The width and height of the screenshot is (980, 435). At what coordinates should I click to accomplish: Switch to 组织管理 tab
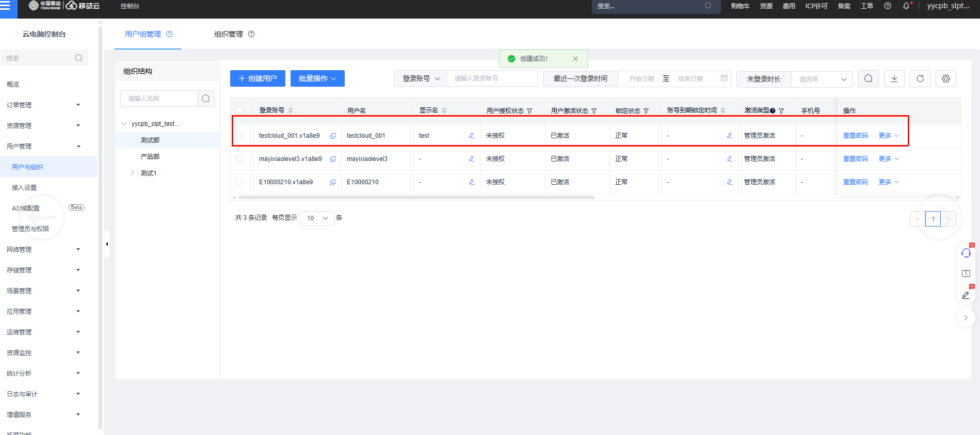click(229, 34)
